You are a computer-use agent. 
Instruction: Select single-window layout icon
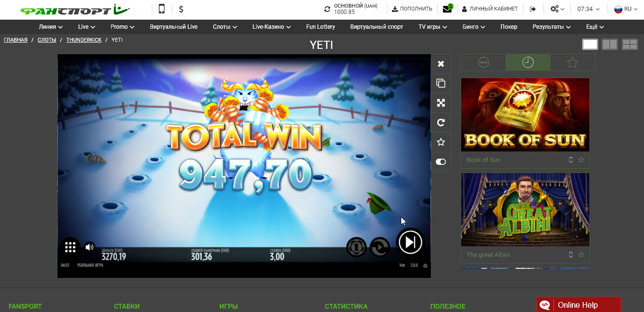click(590, 45)
